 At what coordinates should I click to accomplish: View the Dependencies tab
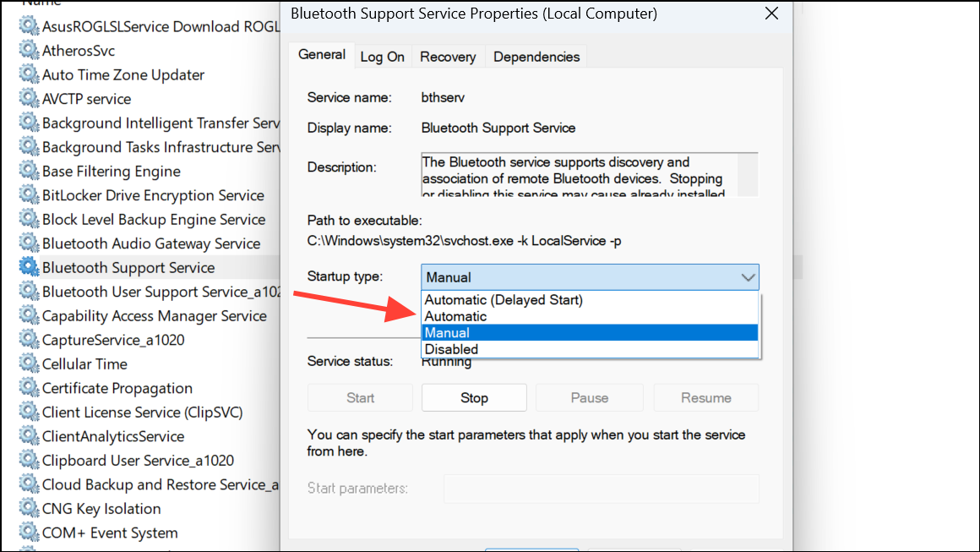point(536,56)
